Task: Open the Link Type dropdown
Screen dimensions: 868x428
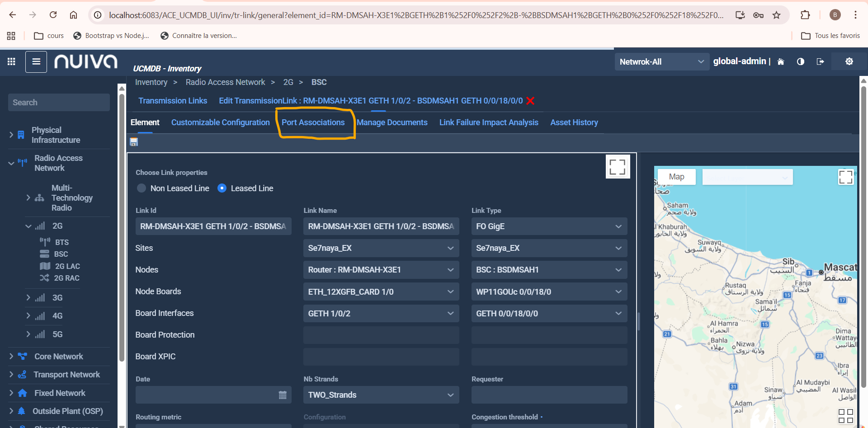Action: [x=549, y=226]
